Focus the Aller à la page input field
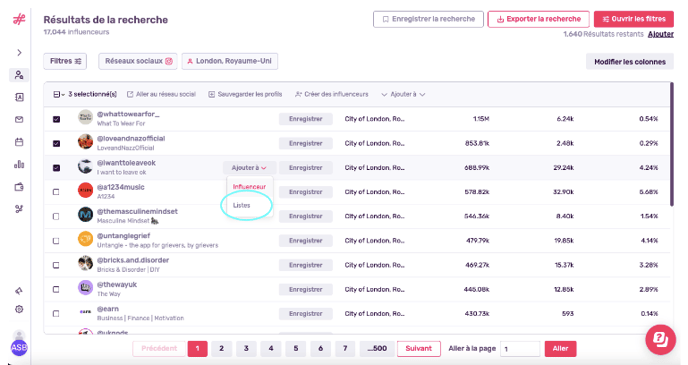 coord(520,349)
